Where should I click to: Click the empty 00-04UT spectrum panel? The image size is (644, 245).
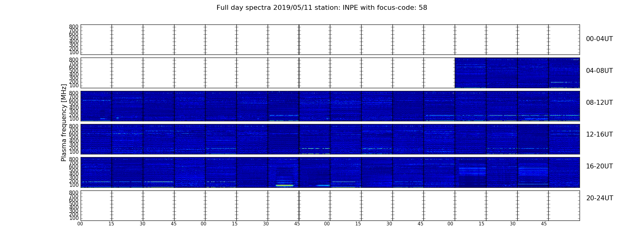(x=330, y=40)
